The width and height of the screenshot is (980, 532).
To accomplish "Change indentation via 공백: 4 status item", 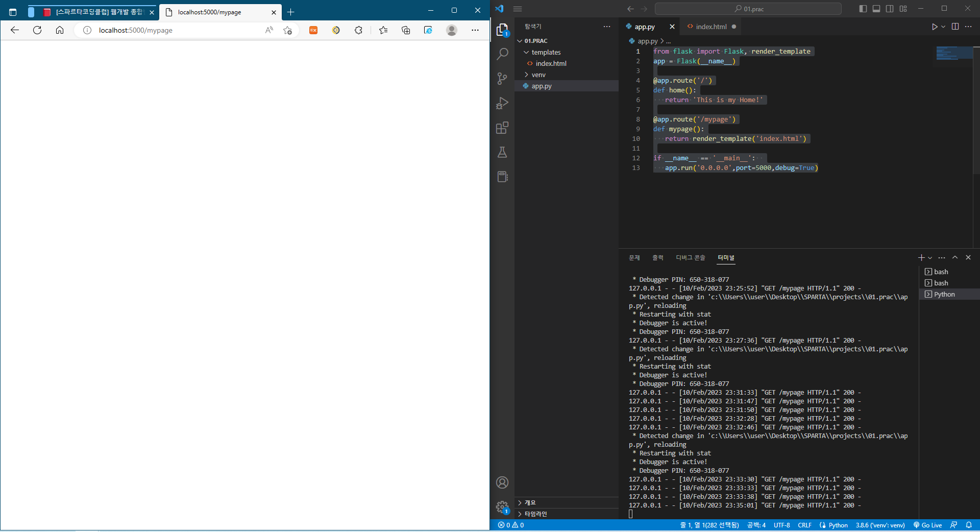I will point(756,525).
